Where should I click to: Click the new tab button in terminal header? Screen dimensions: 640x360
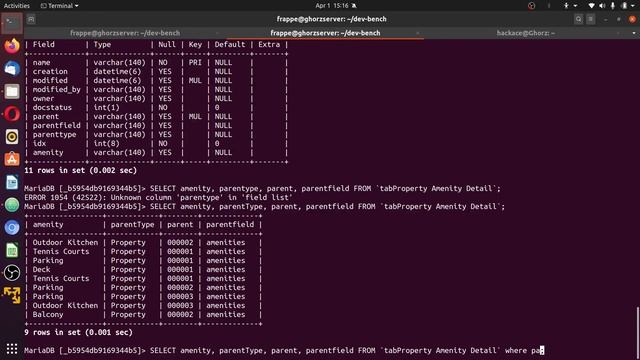[31, 19]
